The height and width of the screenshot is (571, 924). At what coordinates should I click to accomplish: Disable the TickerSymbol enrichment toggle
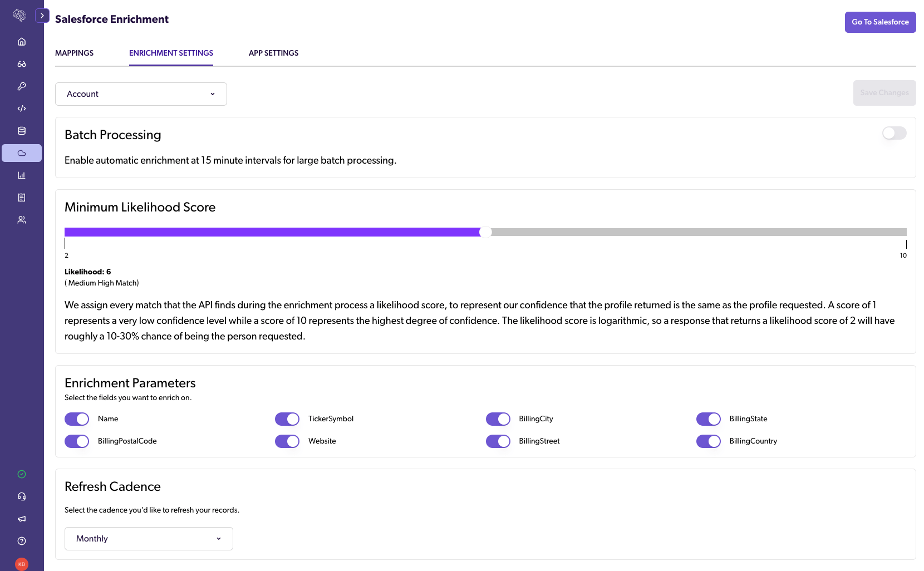[287, 419]
